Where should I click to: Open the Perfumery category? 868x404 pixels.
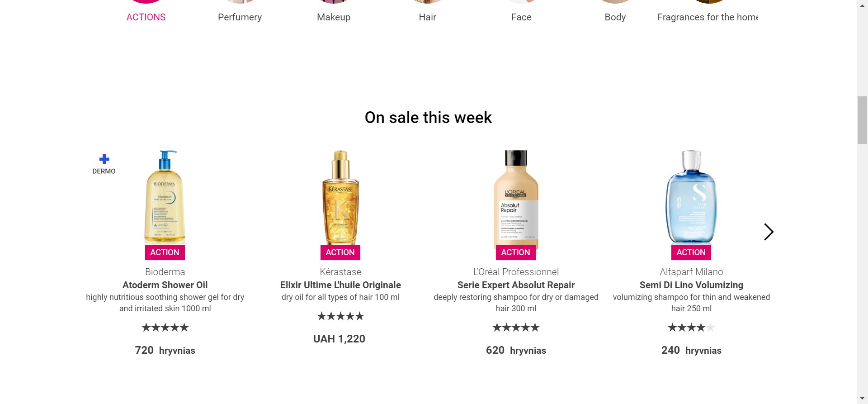(240, 17)
